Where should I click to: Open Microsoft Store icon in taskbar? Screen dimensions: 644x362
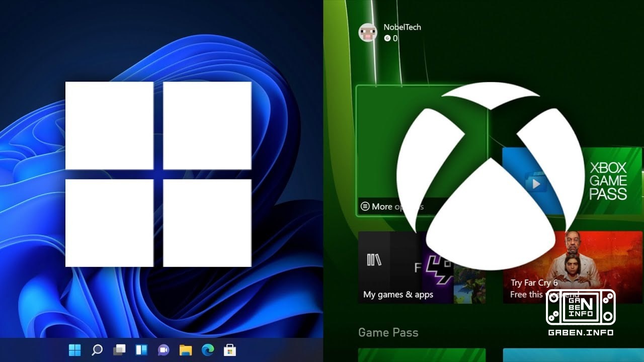click(230, 350)
